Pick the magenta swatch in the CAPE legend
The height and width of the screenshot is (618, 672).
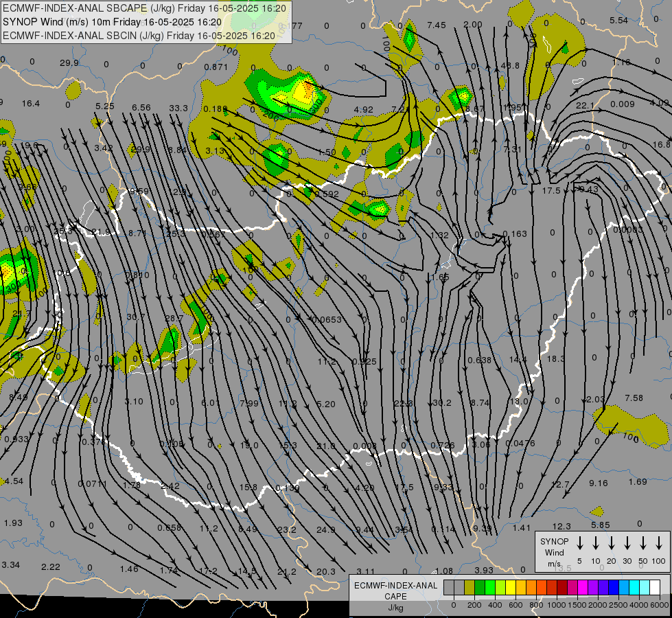pos(583,587)
